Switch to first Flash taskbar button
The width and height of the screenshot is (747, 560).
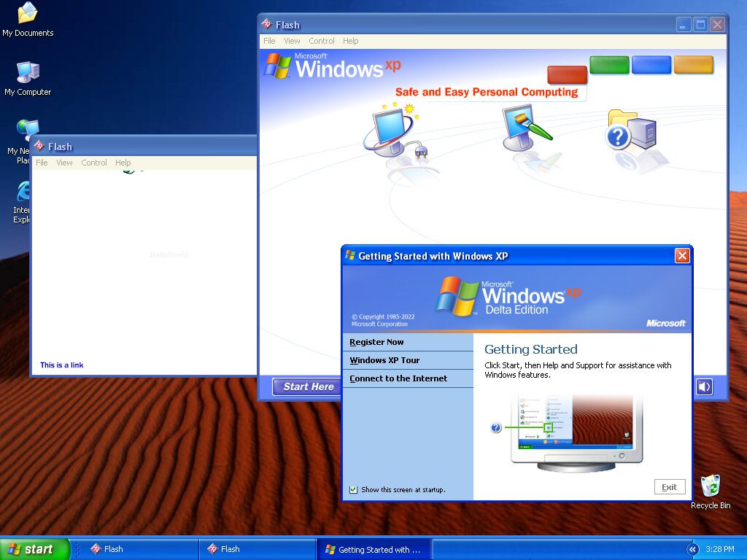[x=140, y=549]
